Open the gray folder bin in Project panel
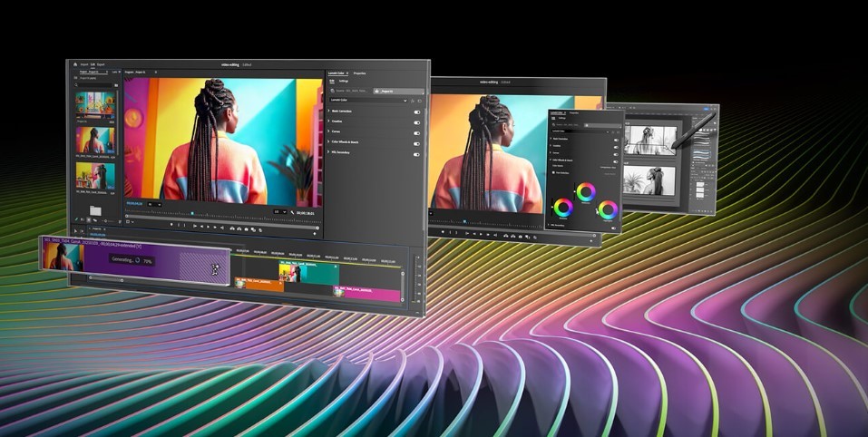 [x=96, y=210]
